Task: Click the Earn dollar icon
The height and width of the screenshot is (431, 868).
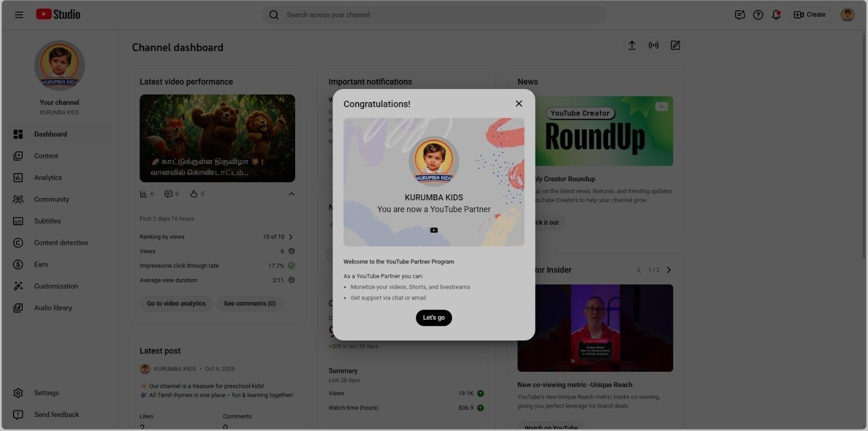Action: [18, 264]
